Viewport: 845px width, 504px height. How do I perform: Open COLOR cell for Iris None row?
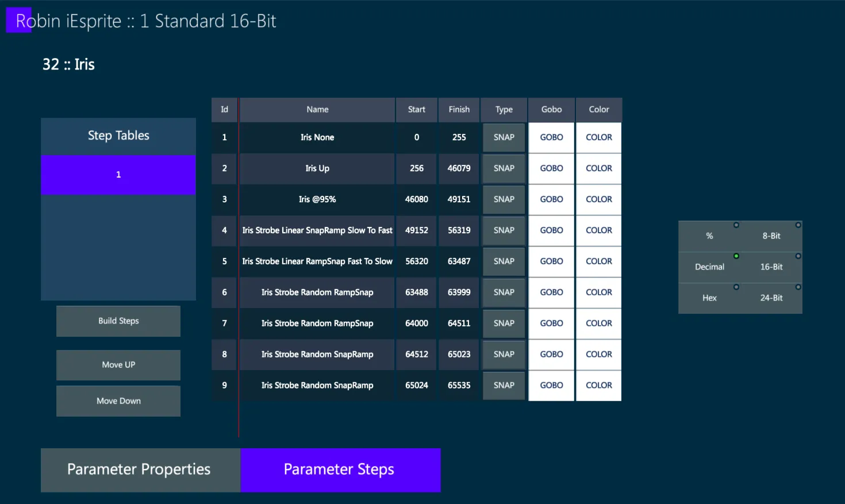point(599,137)
